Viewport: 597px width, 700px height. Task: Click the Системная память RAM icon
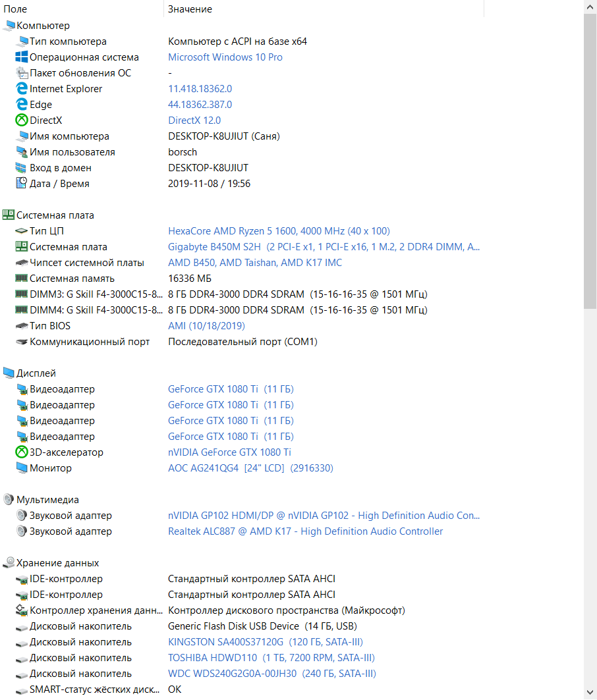coord(22,279)
